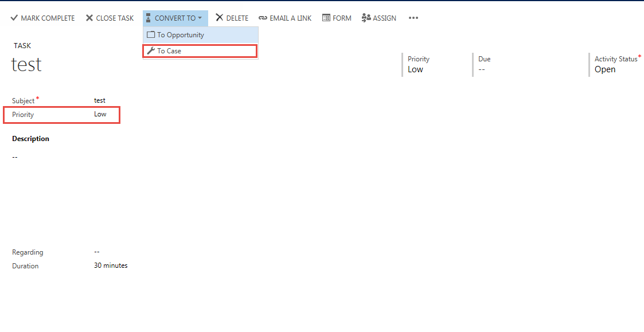Open the ellipsis for more commands

click(x=413, y=18)
